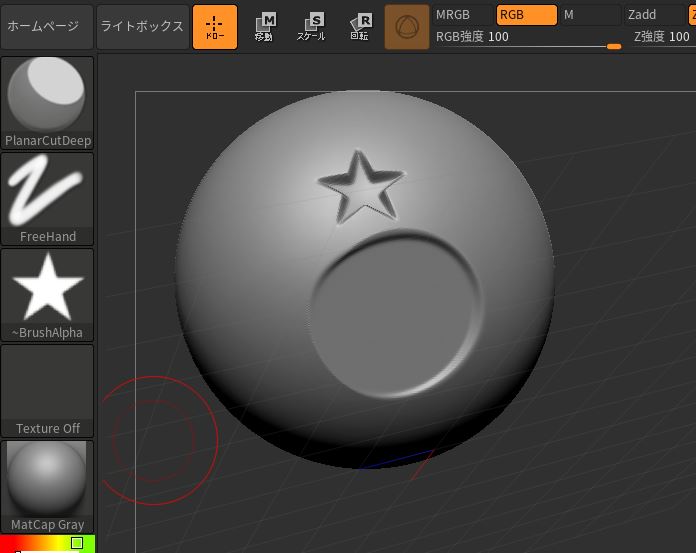
Task: Click the star-shaped BrushAlpha icon
Action: pos(48,294)
